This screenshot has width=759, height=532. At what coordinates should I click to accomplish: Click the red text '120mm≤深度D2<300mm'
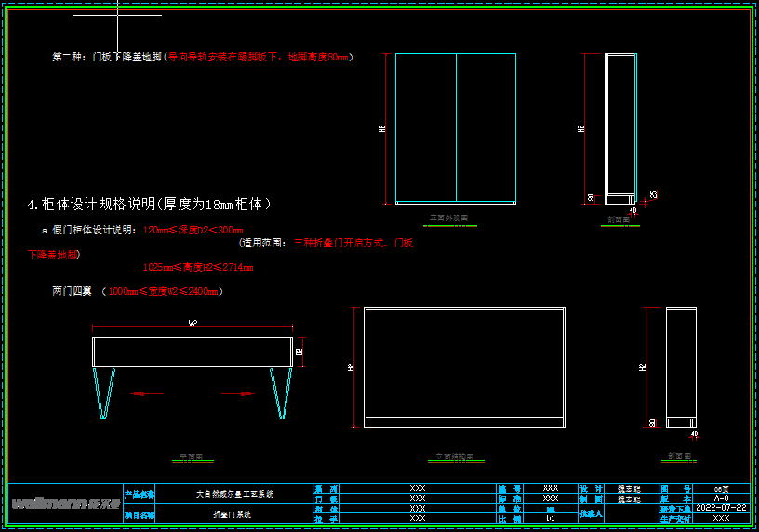coord(193,230)
